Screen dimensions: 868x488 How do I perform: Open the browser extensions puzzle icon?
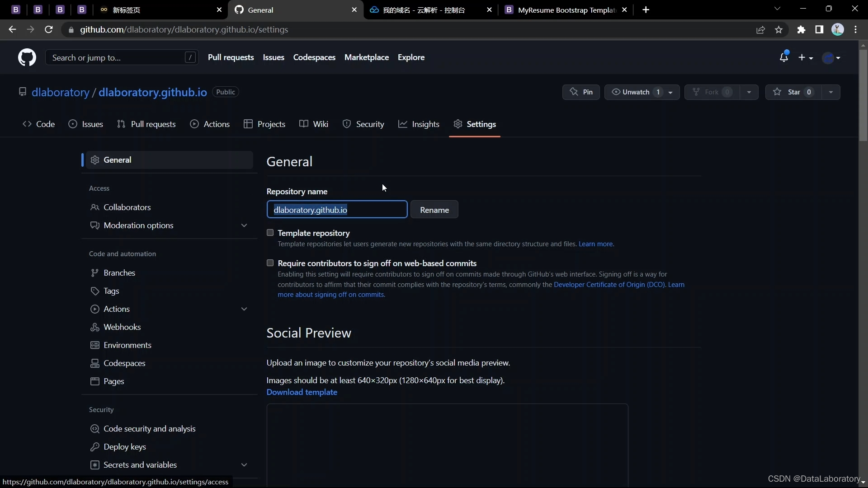[801, 30]
